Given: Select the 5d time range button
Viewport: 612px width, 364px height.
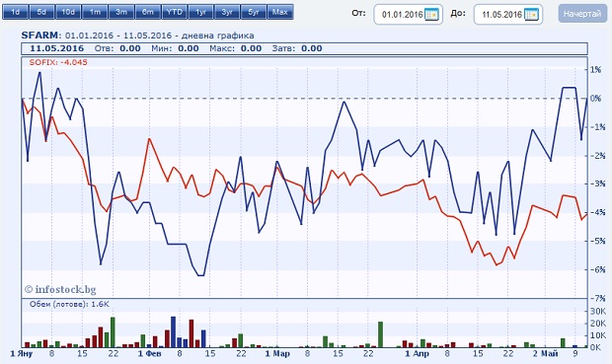Looking at the screenshot, I should (41, 12).
